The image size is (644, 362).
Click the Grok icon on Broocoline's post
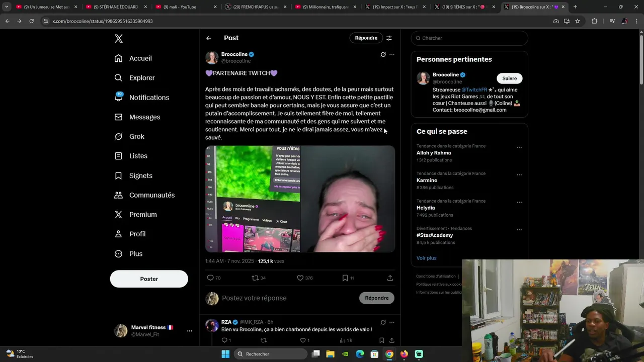(383, 54)
